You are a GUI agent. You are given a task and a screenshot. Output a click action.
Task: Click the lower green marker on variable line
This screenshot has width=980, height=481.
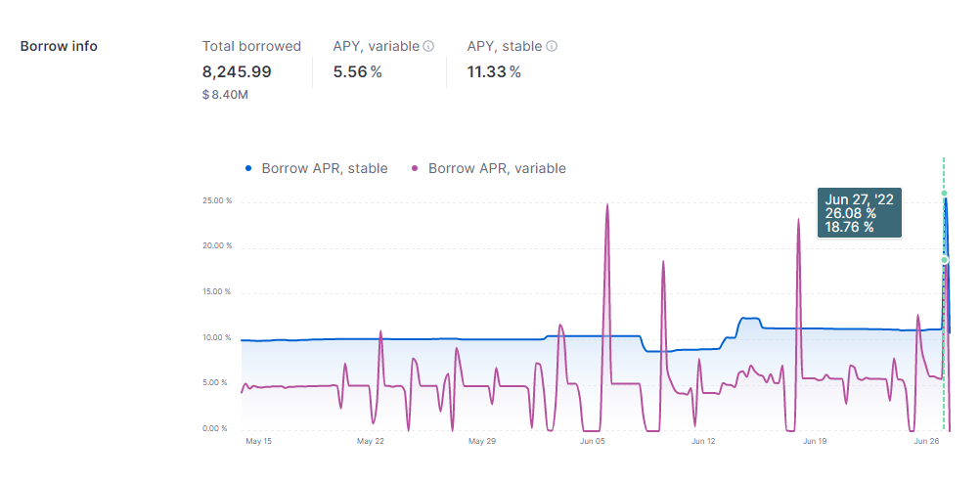click(x=944, y=259)
